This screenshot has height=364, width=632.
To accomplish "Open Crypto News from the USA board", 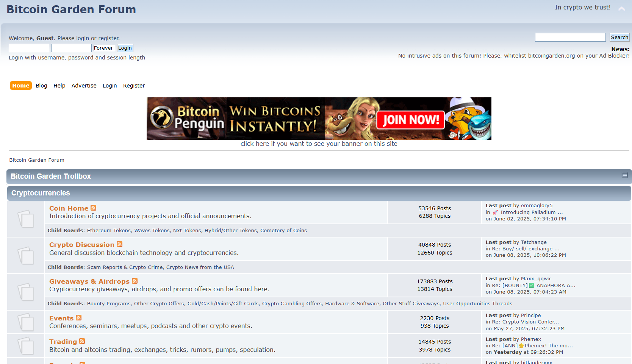I will [x=200, y=267].
